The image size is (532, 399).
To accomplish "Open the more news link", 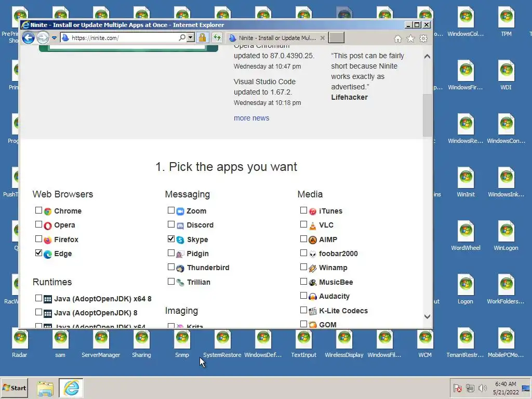I will point(251,118).
